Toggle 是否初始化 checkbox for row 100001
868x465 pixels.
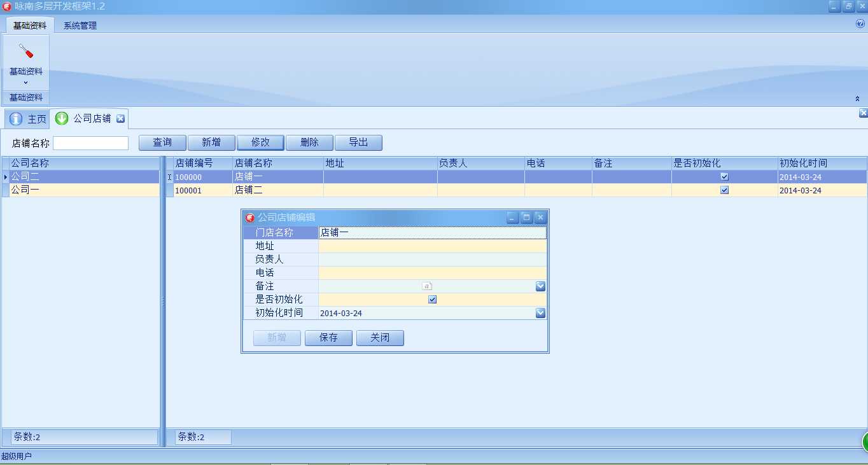(724, 190)
